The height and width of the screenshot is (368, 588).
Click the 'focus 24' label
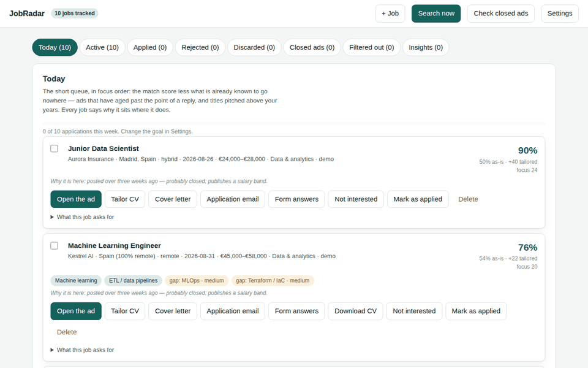coord(527,170)
